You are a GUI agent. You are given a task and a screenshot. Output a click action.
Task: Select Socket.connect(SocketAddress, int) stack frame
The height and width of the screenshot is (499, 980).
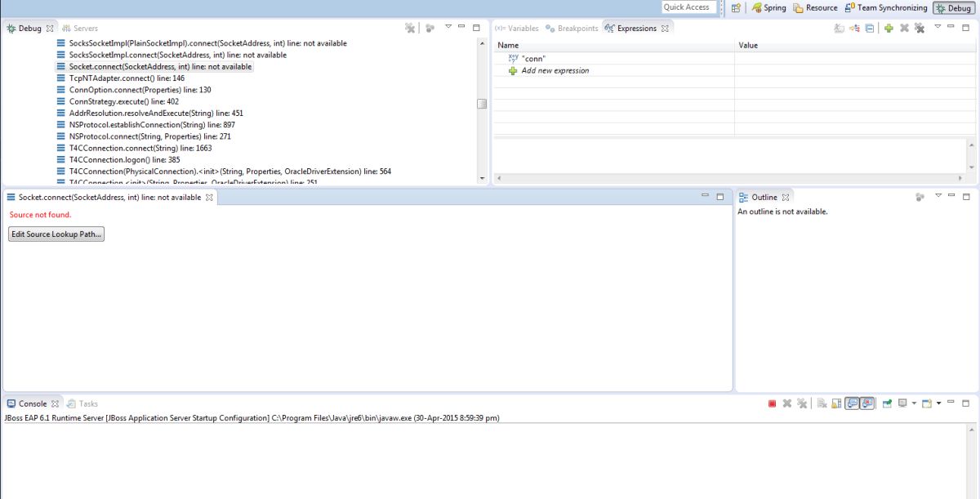tap(154, 67)
